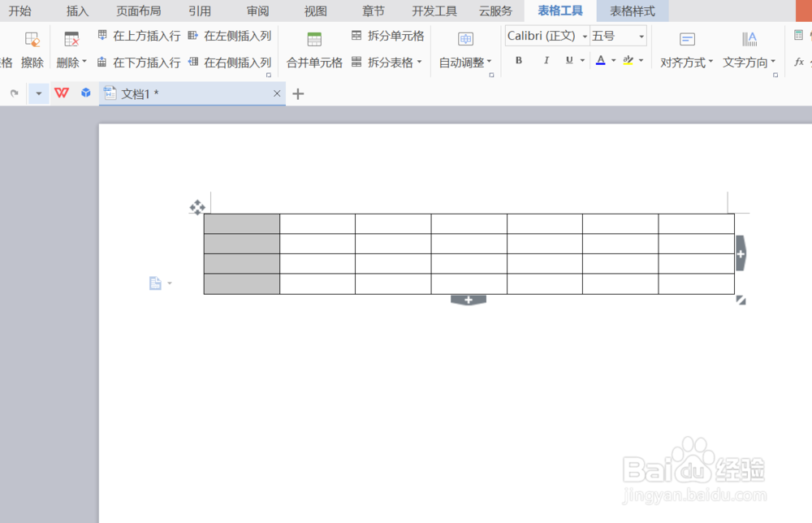Open the 插入 ribbon tab
The height and width of the screenshot is (523, 812).
coord(77,11)
